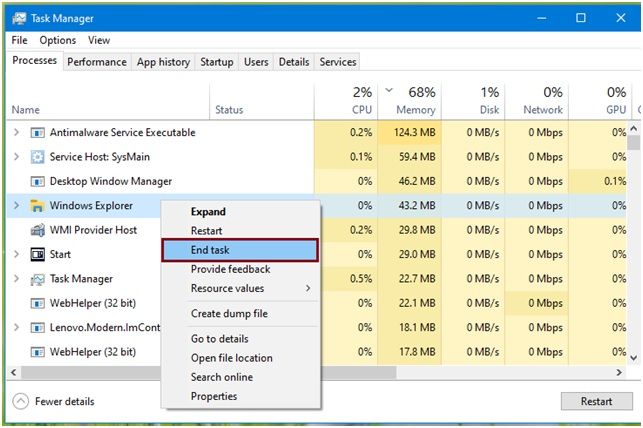The height and width of the screenshot is (428, 643).
Task: Expand the Service Host: SysMain group
Action: (x=16, y=157)
